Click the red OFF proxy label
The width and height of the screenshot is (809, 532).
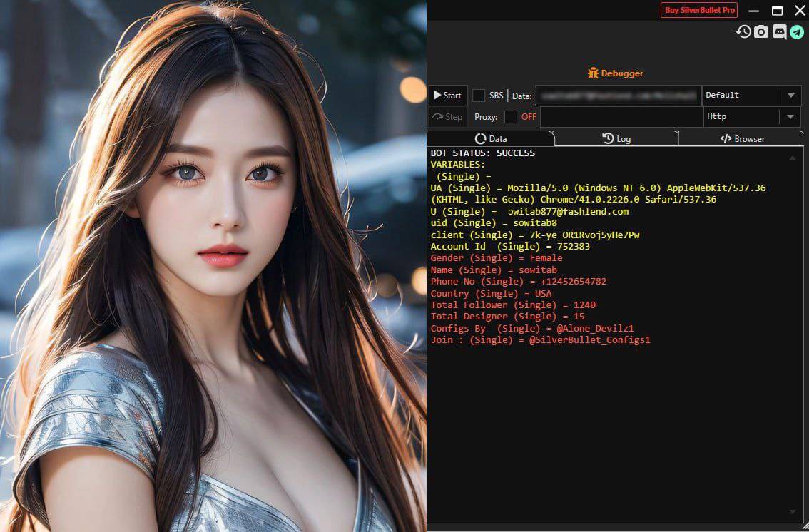tap(529, 117)
